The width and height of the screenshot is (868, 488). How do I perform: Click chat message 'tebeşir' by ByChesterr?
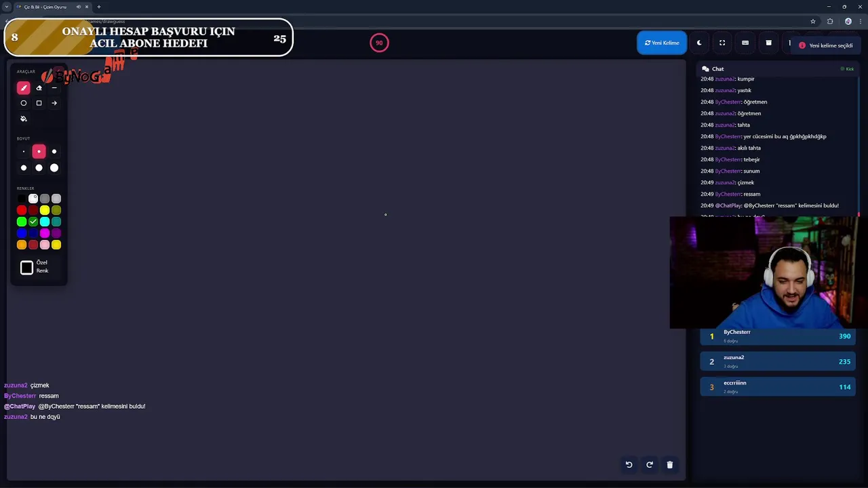(730, 159)
